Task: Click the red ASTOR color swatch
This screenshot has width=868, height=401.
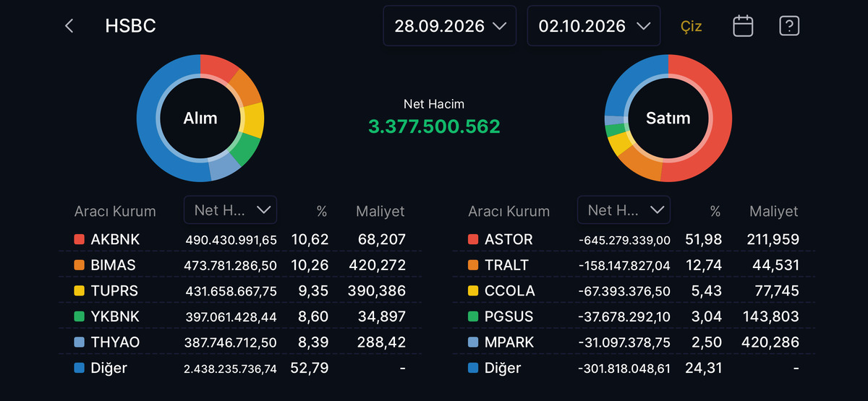Action: coord(473,239)
